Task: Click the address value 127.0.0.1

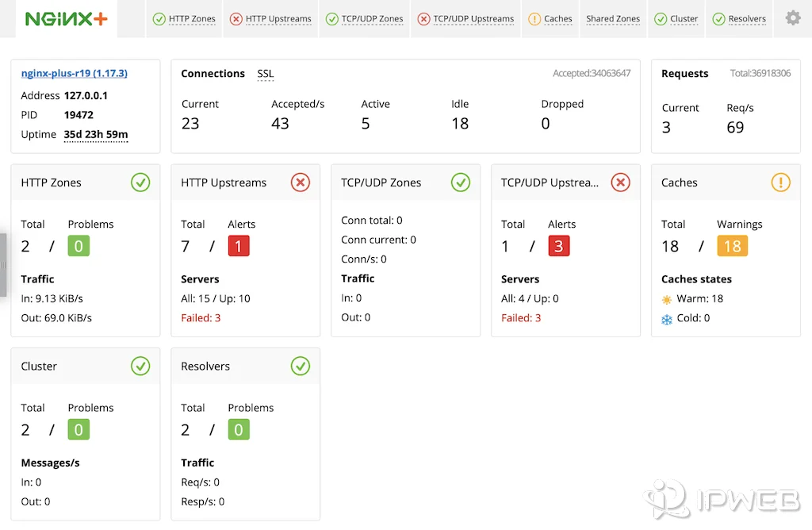Action: [86, 95]
